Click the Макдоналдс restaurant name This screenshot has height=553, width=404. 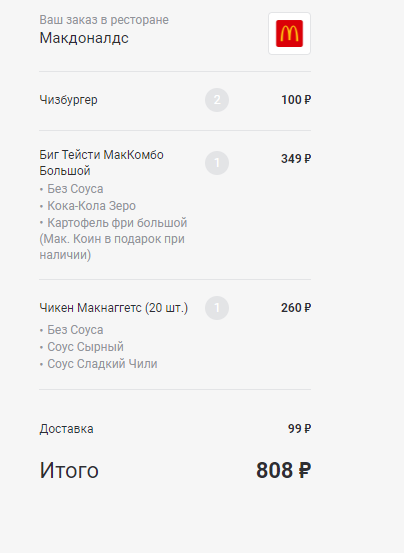pyautogui.click(x=84, y=38)
